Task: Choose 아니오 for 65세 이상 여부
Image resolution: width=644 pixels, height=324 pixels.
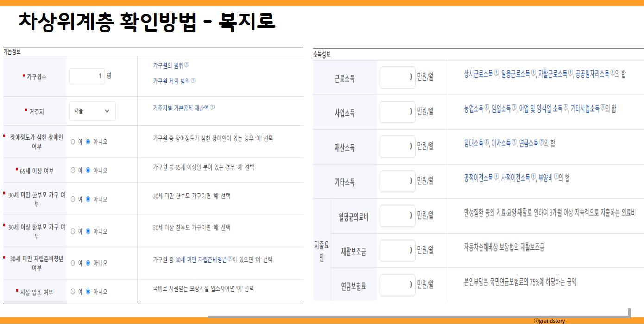Action: pyautogui.click(x=88, y=171)
